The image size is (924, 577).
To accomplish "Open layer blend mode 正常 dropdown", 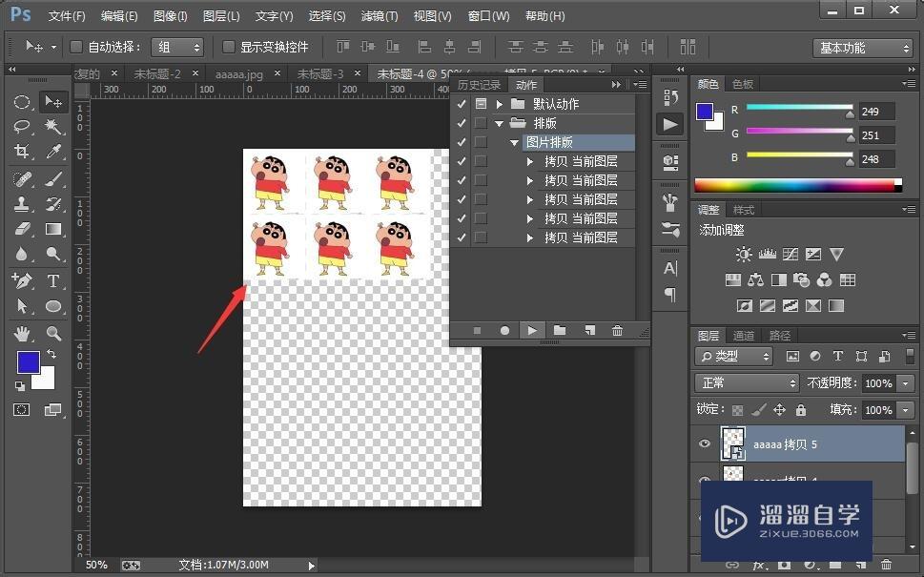I will [x=747, y=383].
